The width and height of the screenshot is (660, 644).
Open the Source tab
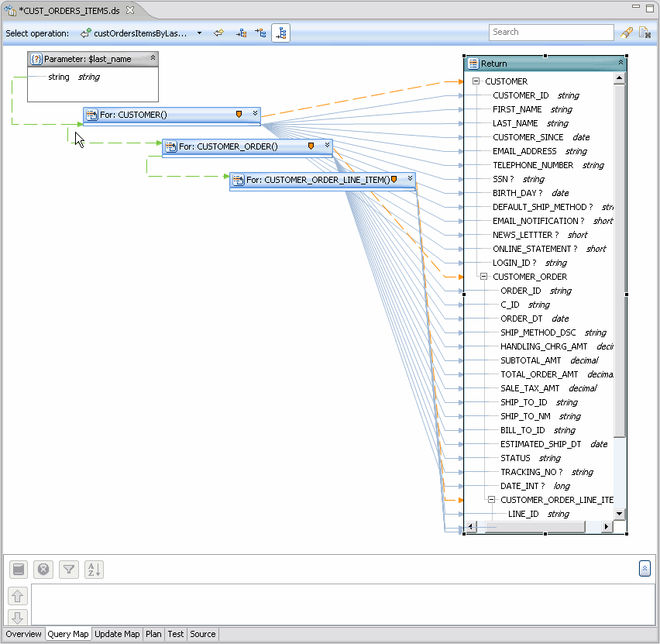pyautogui.click(x=203, y=634)
